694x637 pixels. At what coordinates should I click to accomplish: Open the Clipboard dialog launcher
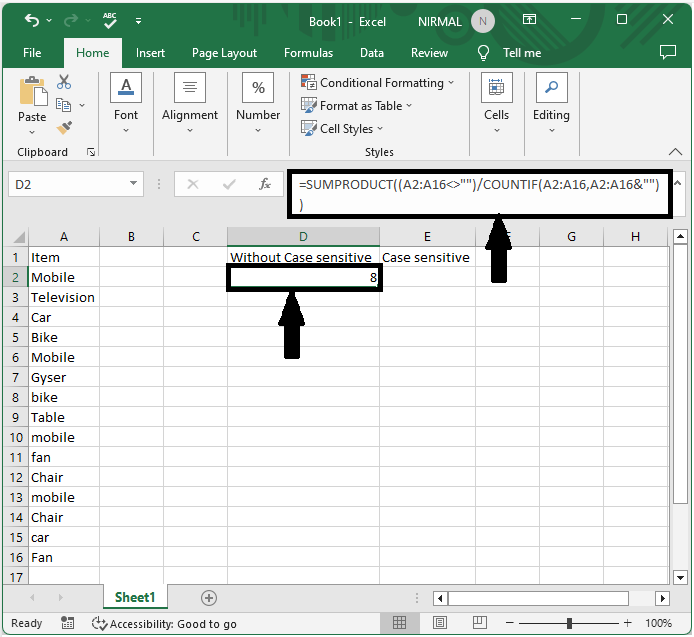pyautogui.click(x=91, y=152)
